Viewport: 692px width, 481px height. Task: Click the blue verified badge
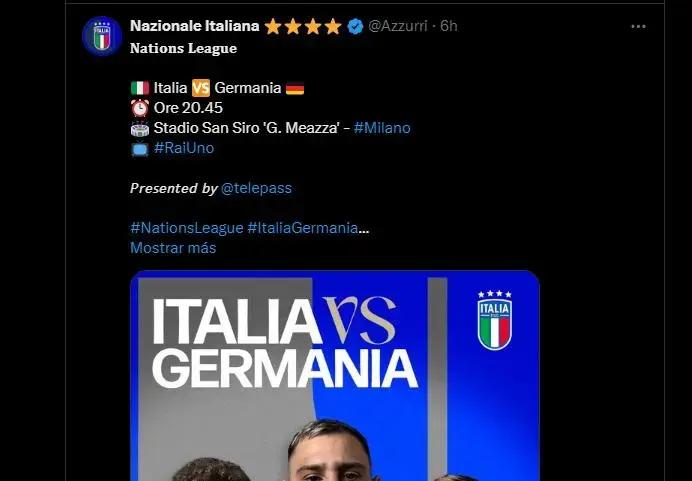click(x=355, y=27)
